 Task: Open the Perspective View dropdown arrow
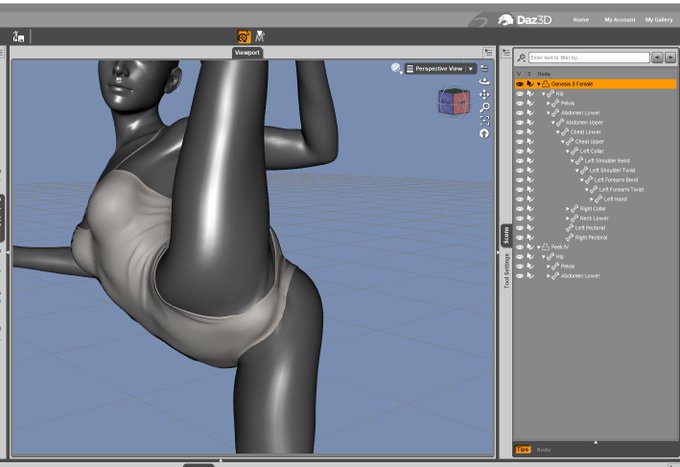pyautogui.click(x=471, y=69)
